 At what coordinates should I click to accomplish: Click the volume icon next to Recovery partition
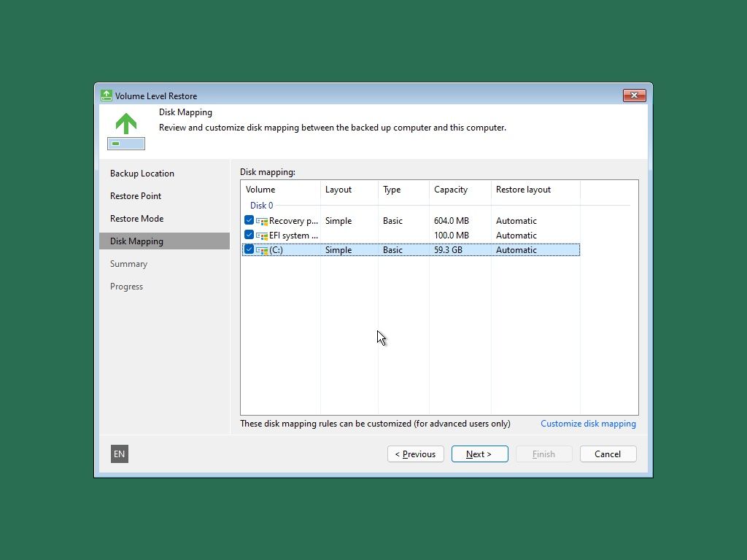pyautogui.click(x=261, y=220)
